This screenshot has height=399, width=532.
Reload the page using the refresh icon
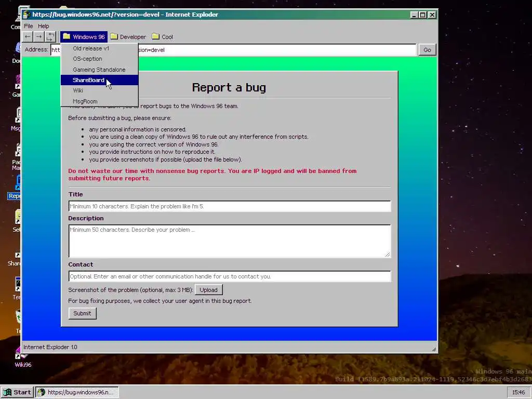50,37
